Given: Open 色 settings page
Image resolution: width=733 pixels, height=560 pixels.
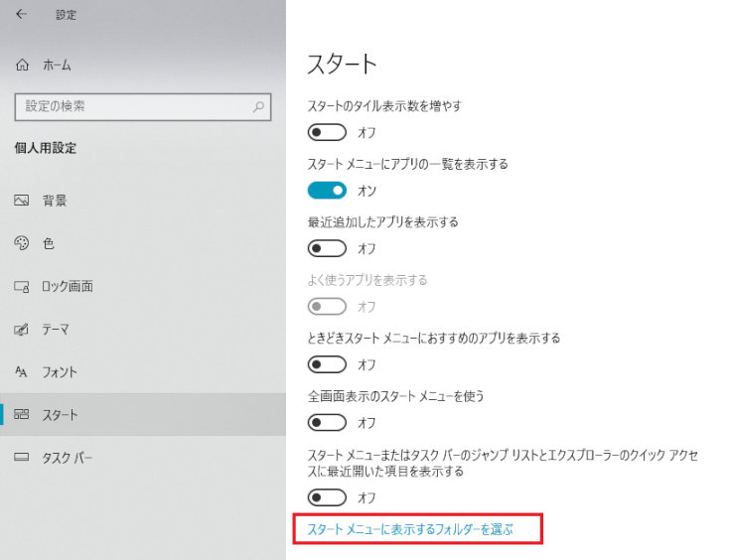Looking at the screenshot, I should pyautogui.click(x=143, y=243).
